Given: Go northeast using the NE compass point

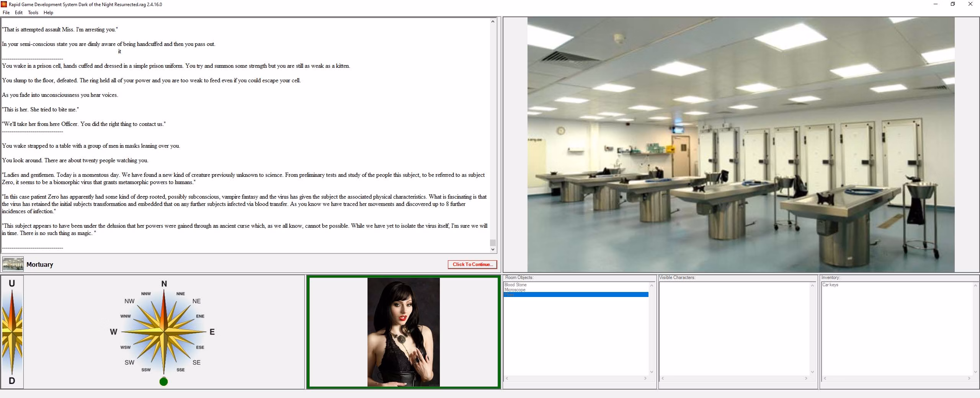Looking at the screenshot, I should [196, 301].
